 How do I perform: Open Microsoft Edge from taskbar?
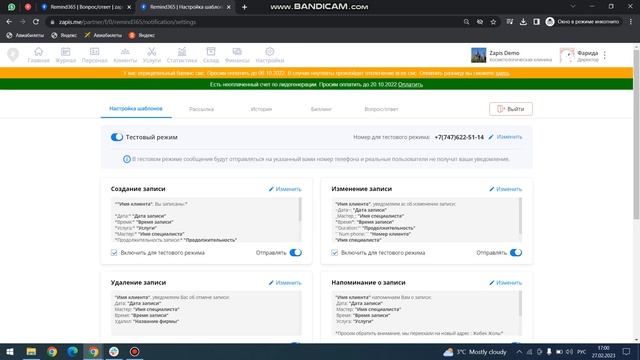point(73,351)
